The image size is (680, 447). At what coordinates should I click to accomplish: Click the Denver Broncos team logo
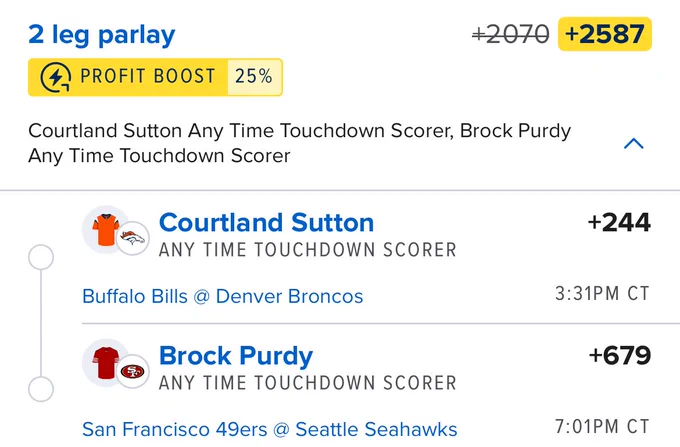[132, 238]
